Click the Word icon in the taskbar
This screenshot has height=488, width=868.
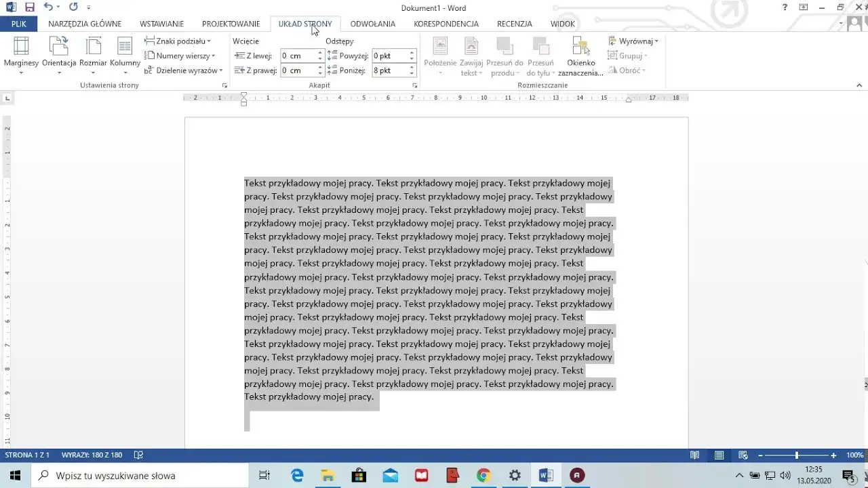[x=546, y=474]
